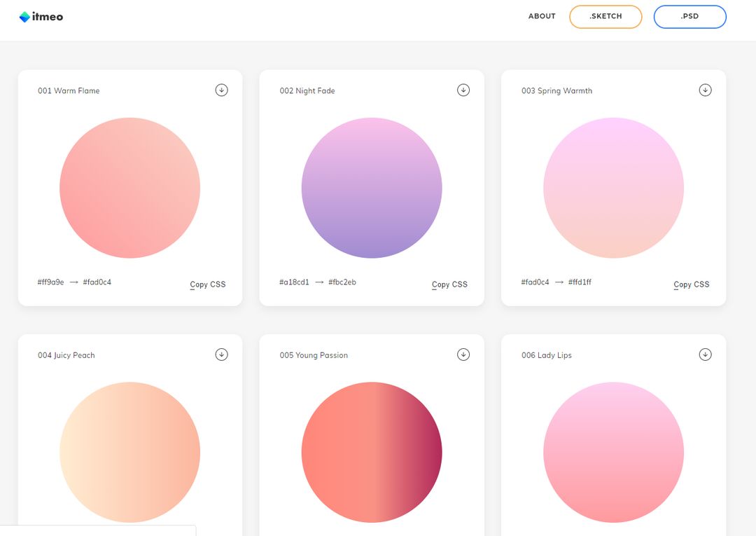This screenshot has height=536, width=756.
Task: Open the ABOUT page
Action: tap(542, 16)
